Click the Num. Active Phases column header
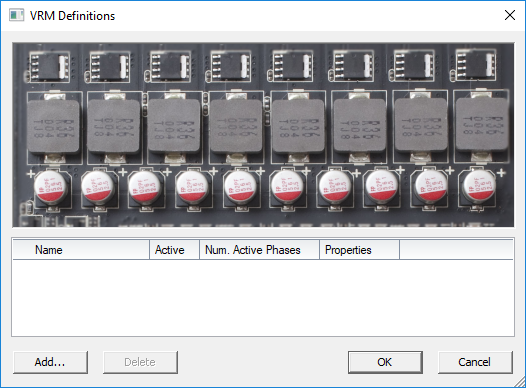The image size is (526, 388). click(x=259, y=250)
